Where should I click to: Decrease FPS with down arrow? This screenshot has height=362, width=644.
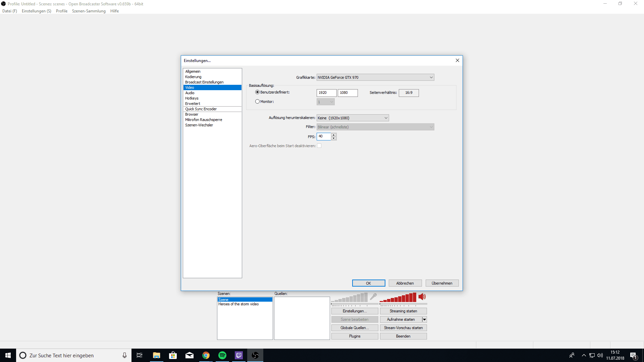pyautogui.click(x=334, y=138)
